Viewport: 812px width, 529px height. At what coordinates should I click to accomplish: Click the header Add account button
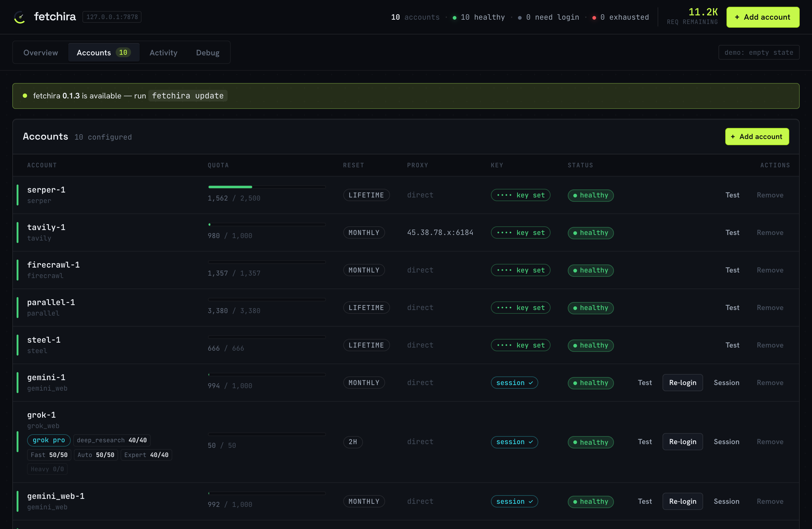762,17
